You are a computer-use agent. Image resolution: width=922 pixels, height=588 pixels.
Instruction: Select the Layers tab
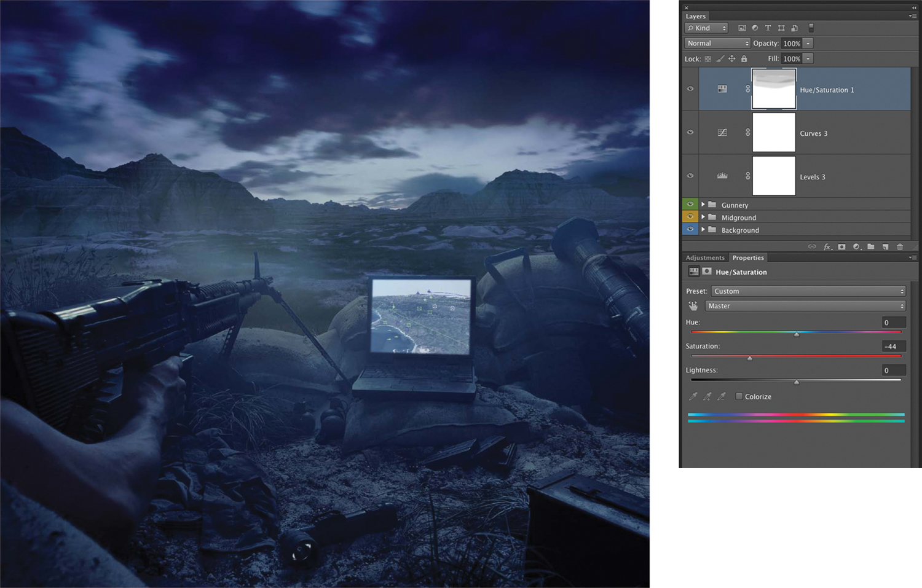(696, 17)
